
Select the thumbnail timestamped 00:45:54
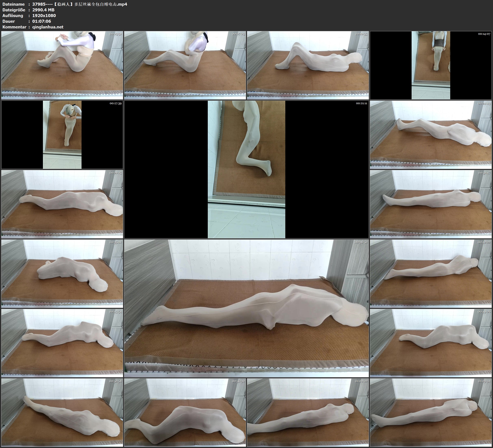point(62,343)
